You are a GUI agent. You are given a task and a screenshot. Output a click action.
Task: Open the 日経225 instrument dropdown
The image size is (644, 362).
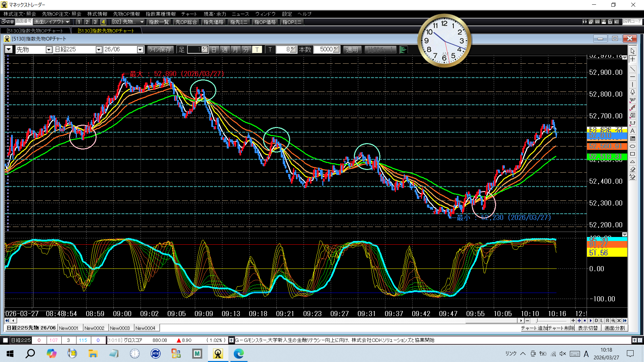pyautogui.click(x=99, y=50)
